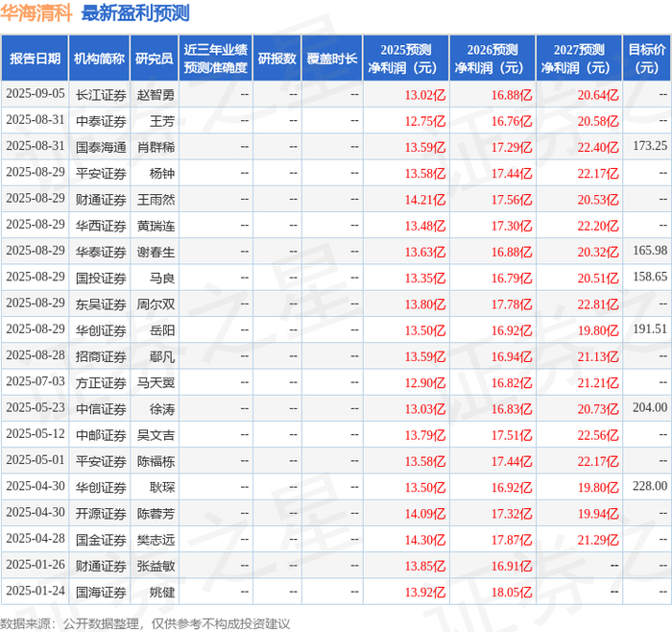Select the date cell 2025-05-12
Image resolution: width=672 pixels, height=632 pixels.
(x=36, y=434)
